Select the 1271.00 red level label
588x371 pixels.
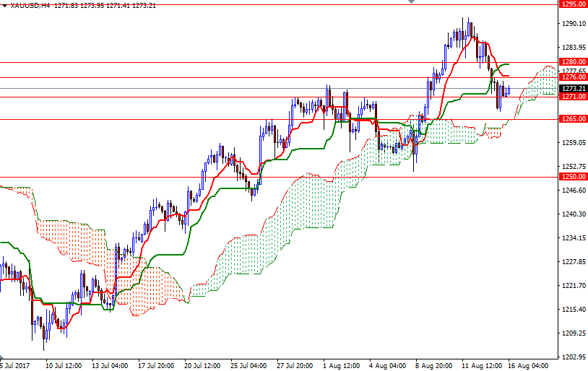click(x=573, y=96)
